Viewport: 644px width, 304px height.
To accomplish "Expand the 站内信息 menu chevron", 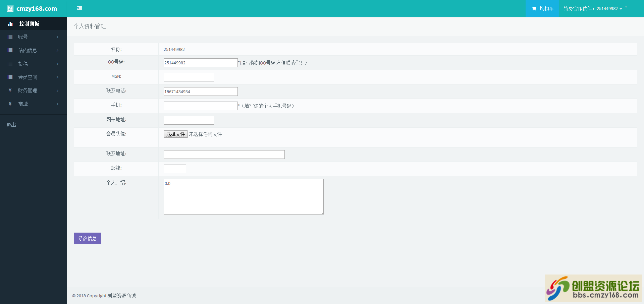I will (57, 50).
